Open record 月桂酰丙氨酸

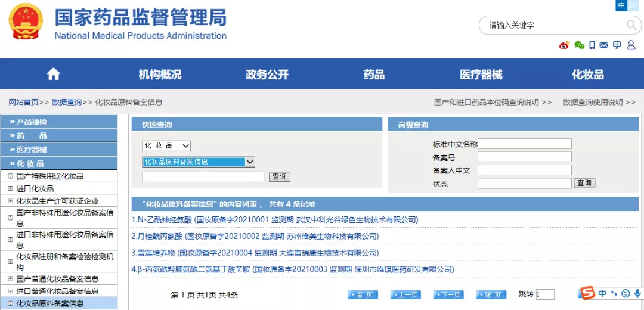tap(255, 237)
